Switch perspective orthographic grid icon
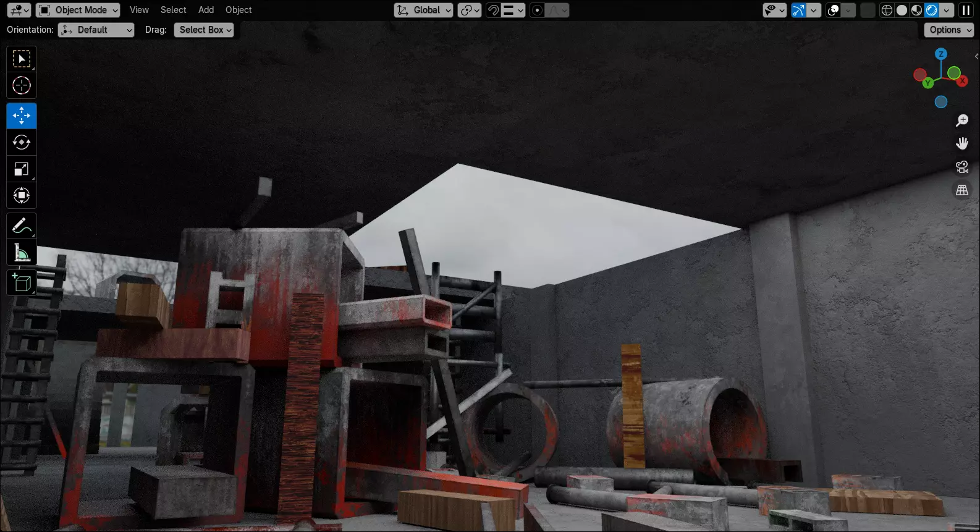 point(962,190)
